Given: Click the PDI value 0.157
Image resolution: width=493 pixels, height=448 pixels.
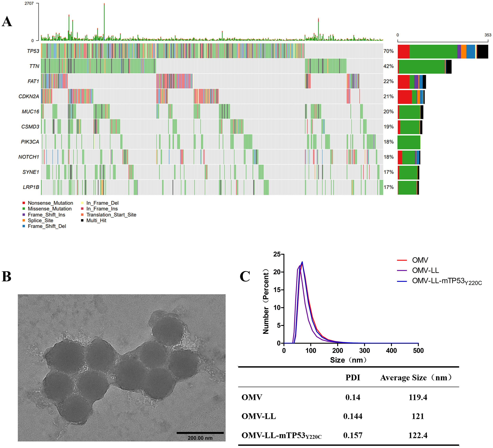Looking at the screenshot, I should (353, 435).
